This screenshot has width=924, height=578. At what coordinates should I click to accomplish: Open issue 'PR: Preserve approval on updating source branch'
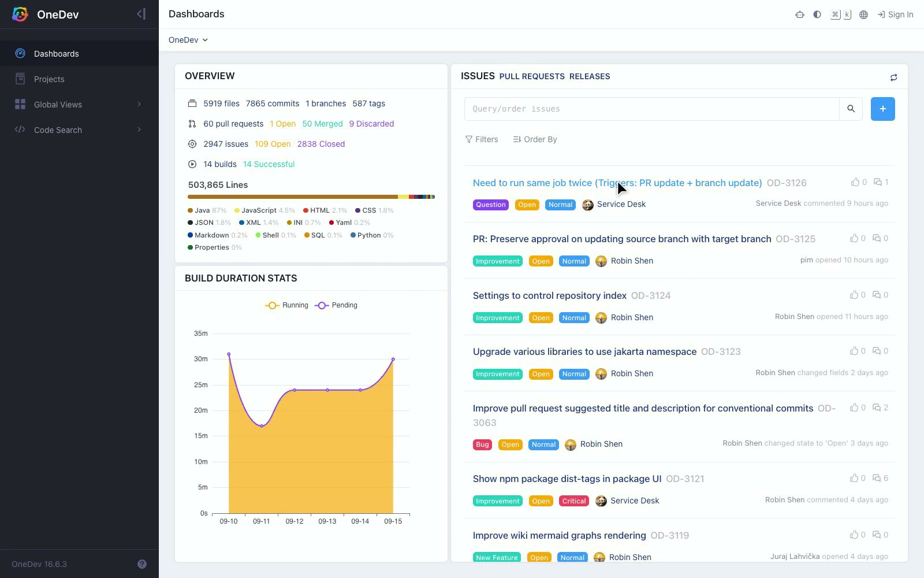point(622,239)
